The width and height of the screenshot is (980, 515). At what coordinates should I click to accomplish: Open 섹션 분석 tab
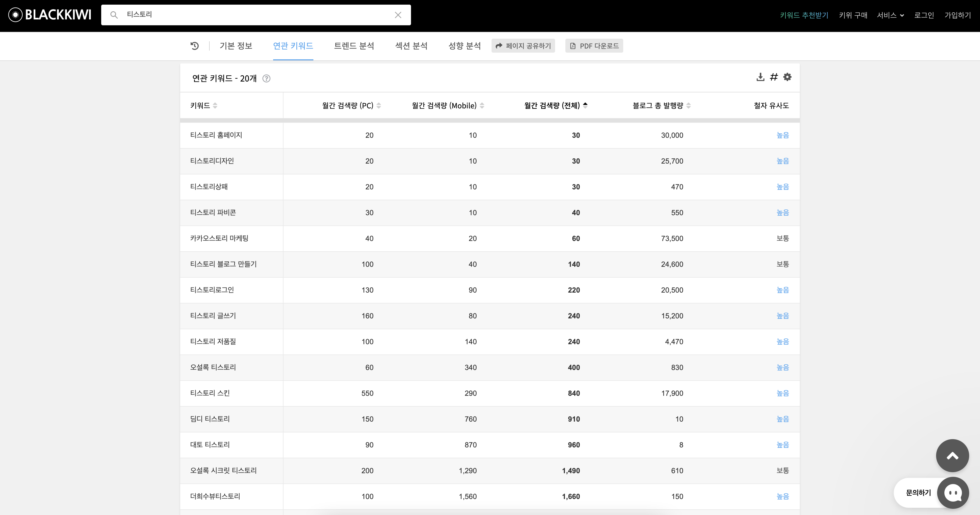coord(411,46)
